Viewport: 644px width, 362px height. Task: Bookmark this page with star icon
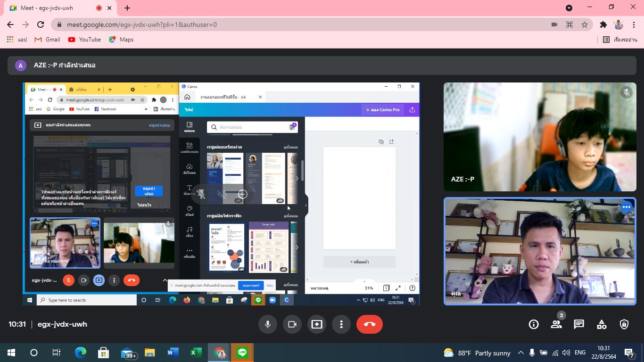point(585,25)
